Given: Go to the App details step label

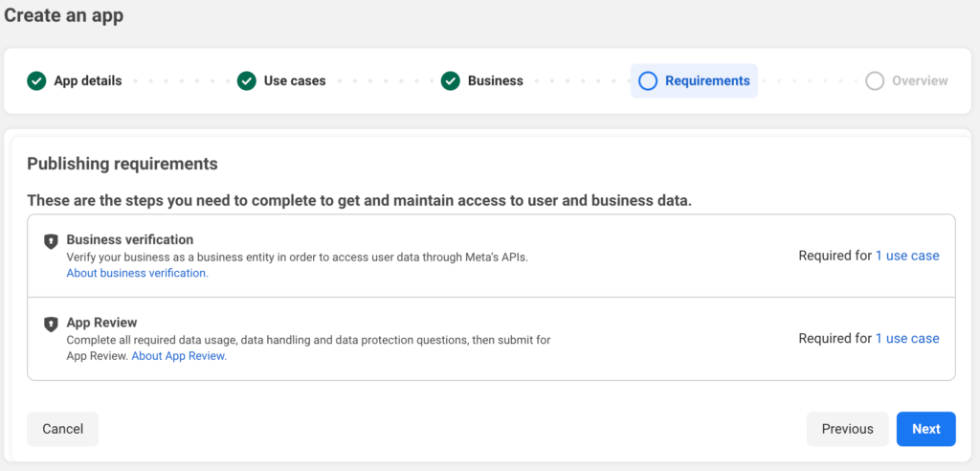Looking at the screenshot, I should point(87,81).
